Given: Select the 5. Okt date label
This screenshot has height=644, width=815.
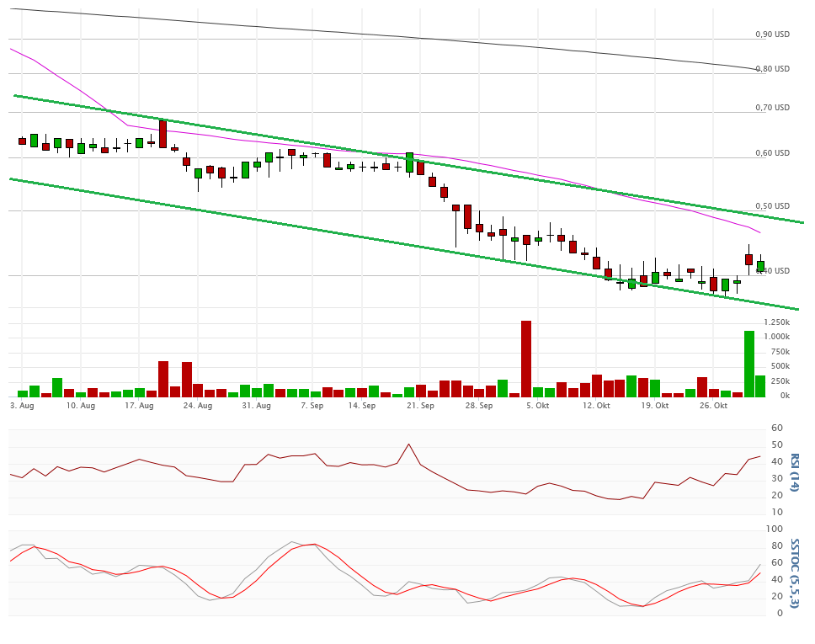Looking at the screenshot, I should point(537,405).
